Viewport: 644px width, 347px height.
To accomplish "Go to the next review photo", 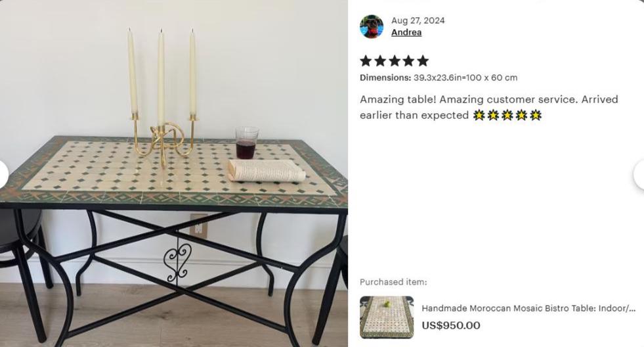I will [640, 175].
